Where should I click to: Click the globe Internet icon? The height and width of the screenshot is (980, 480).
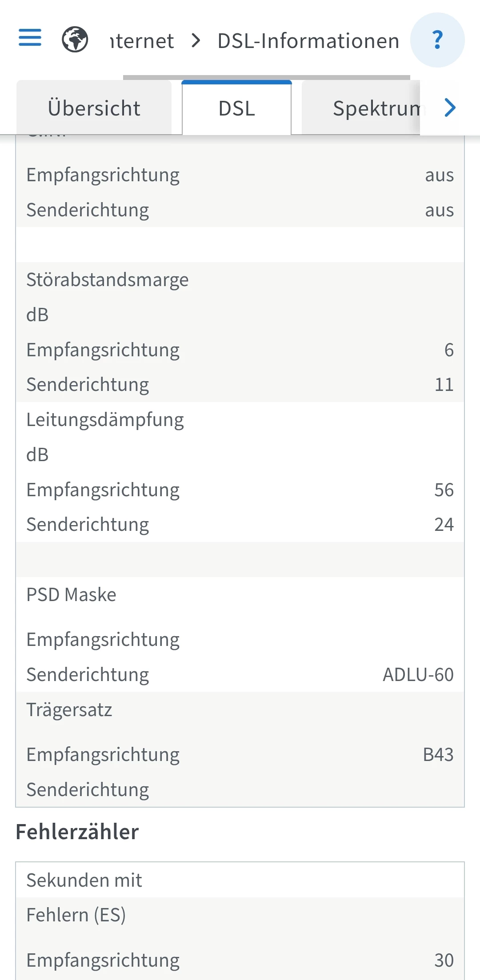click(75, 40)
